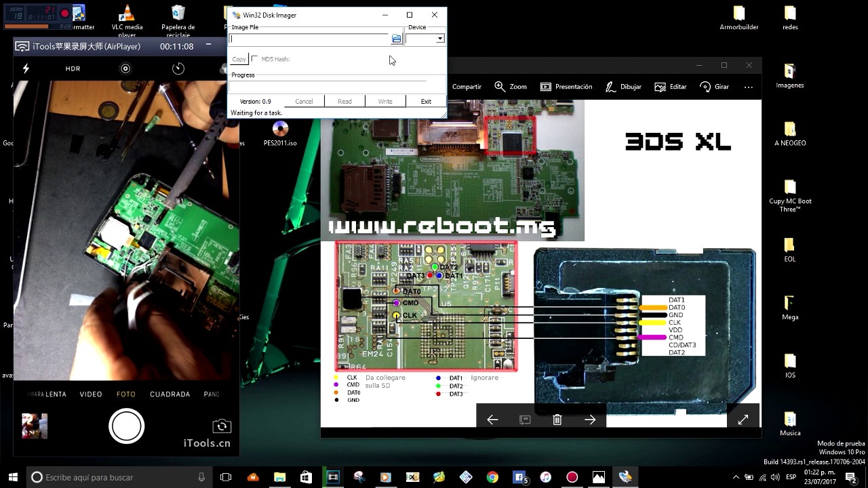Open the redes desktop folder
The image size is (868, 488).
click(790, 18)
